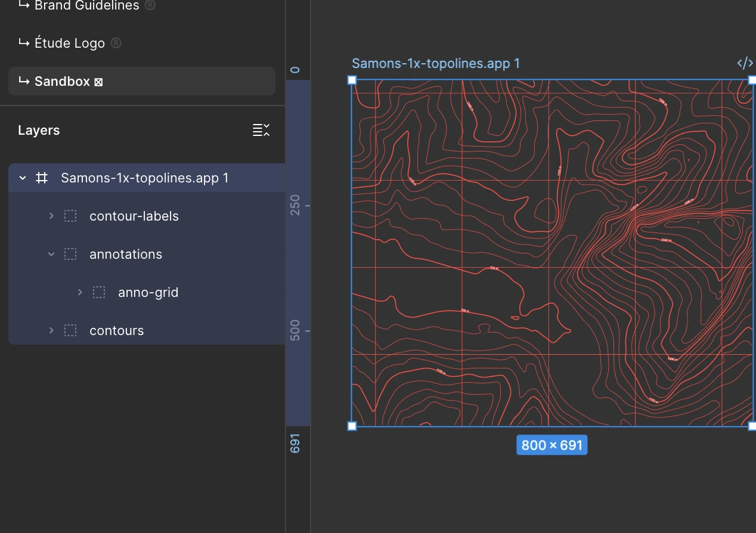Collapse the Samons-1x-topolines.app 1 frame chevron
This screenshot has width=756, height=533.
(23, 178)
